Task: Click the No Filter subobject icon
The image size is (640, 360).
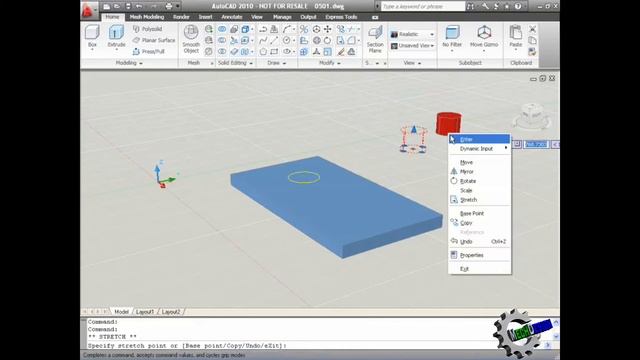Action: click(452, 33)
